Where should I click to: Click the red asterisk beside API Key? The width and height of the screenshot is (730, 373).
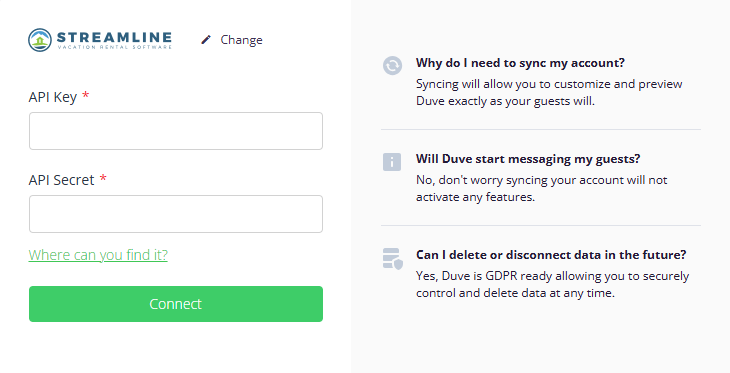(x=86, y=95)
